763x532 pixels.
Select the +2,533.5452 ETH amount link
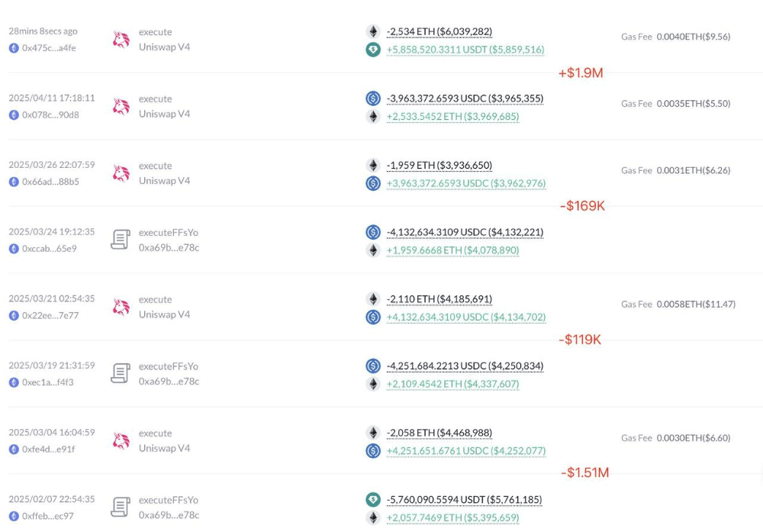pyautogui.click(x=452, y=117)
